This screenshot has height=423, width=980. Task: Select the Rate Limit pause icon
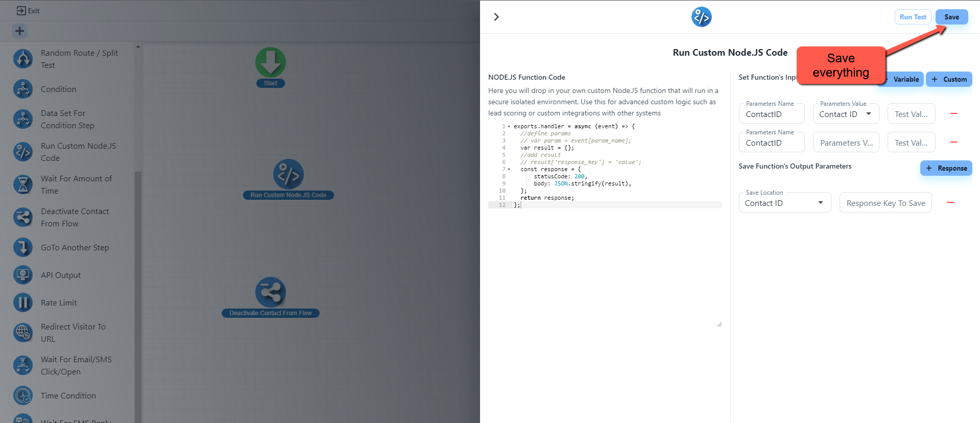coord(23,302)
